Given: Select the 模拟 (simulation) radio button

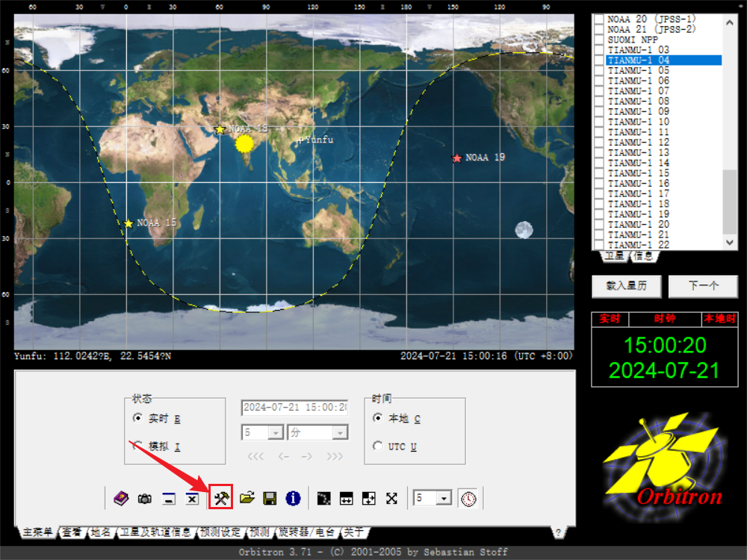Looking at the screenshot, I should [x=137, y=446].
